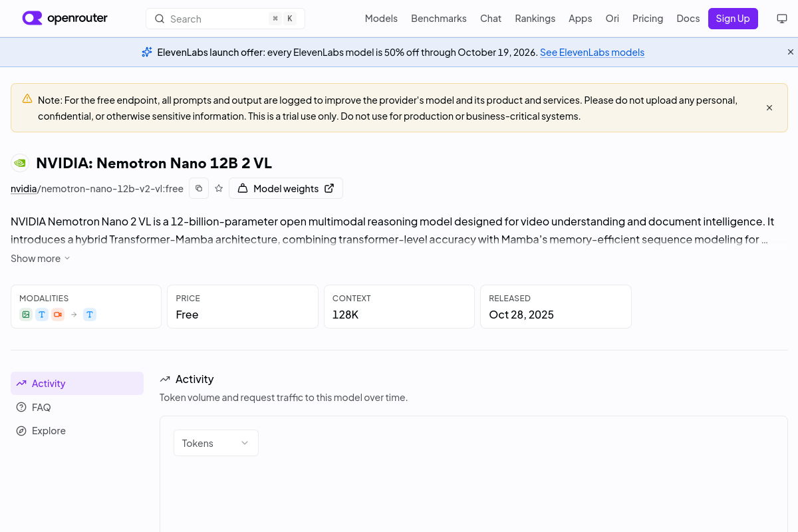Open the Apps nav item
Viewport: 798px width, 532px height.
click(581, 19)
